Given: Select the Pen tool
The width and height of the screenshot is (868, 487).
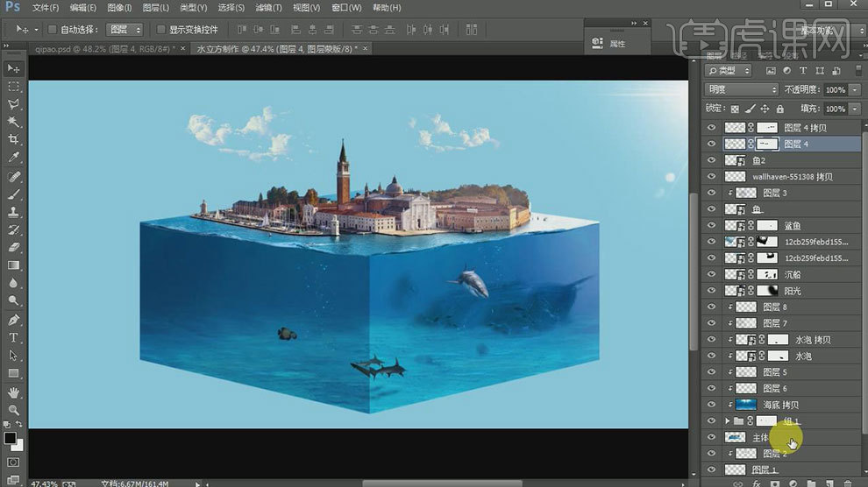Looking at the screenshot, I should tap(13, 320).
